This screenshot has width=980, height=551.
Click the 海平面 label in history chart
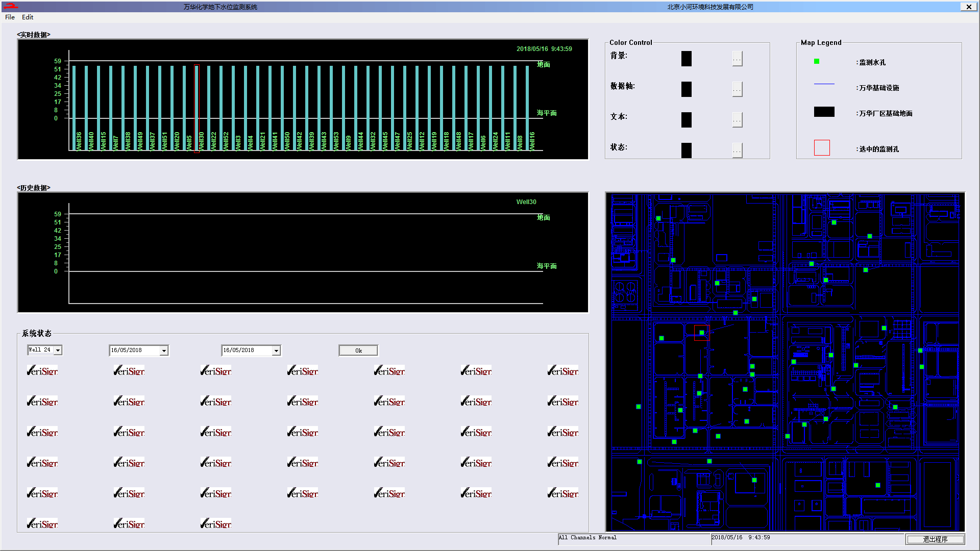tap(547, 266)
